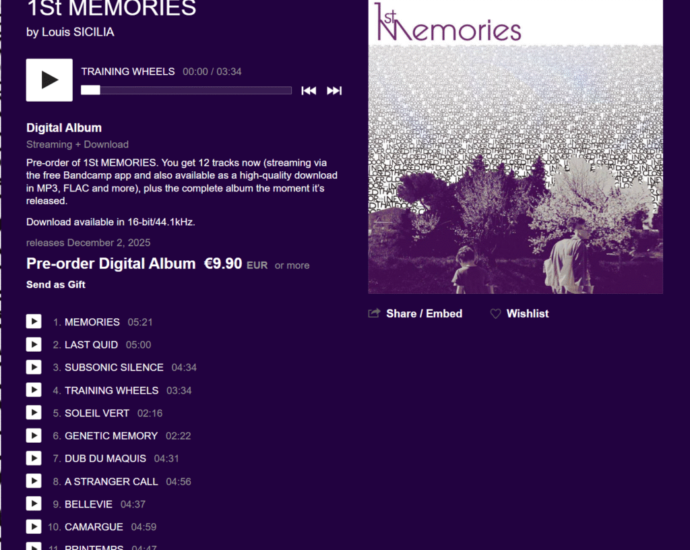Play track 9 BELLEVIE
The height and width of the screenshot is (550, 690).
tap(34, 504)
